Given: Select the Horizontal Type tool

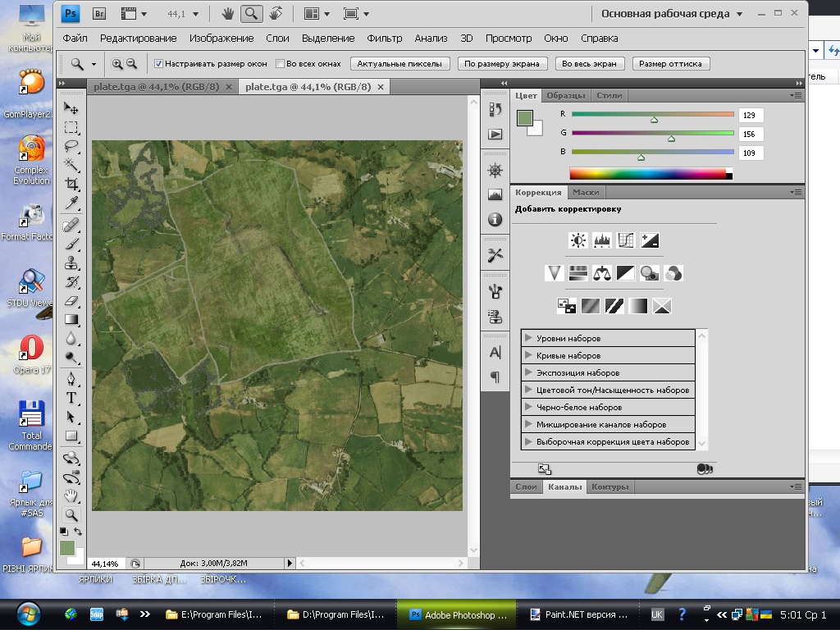Looking at the screenshot, I should [71, 398].
